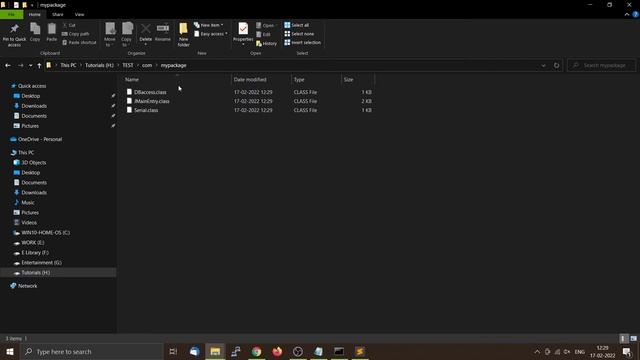The image size is (640, 360).
Task: Switch to the Share ribbon tab
Action: pos(58,14)
